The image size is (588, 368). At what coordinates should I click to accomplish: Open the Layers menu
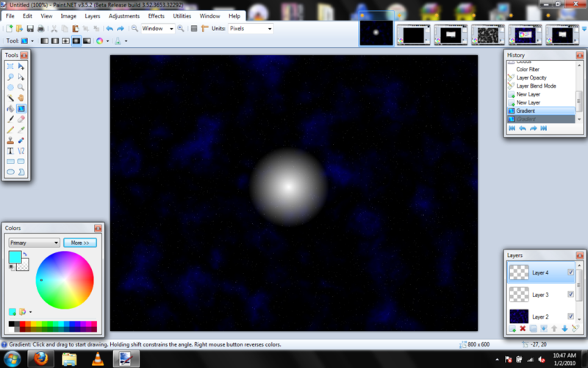coord(93,16)
